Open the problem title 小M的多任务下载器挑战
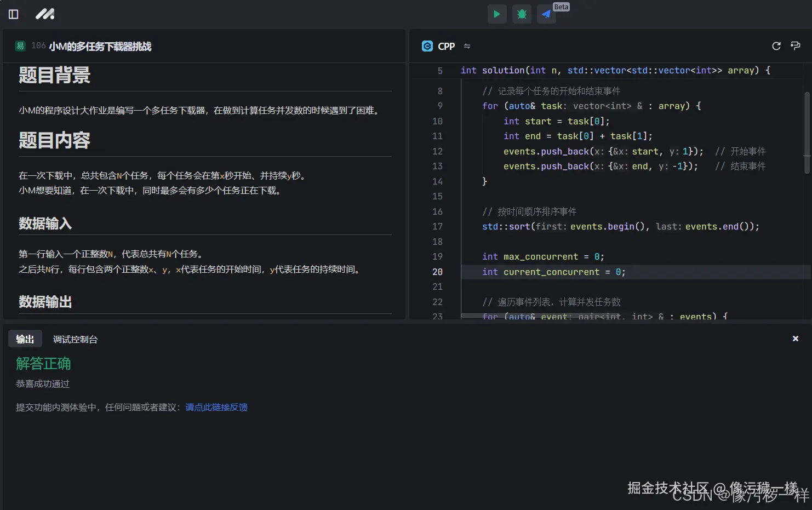 [100, 47]
